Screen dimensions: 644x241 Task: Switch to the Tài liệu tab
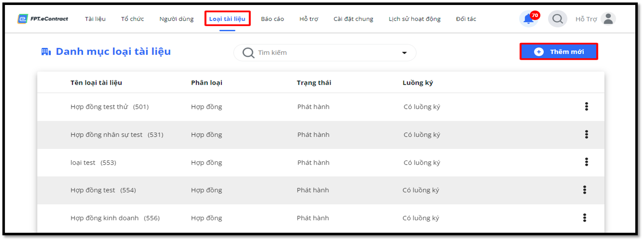95,19
